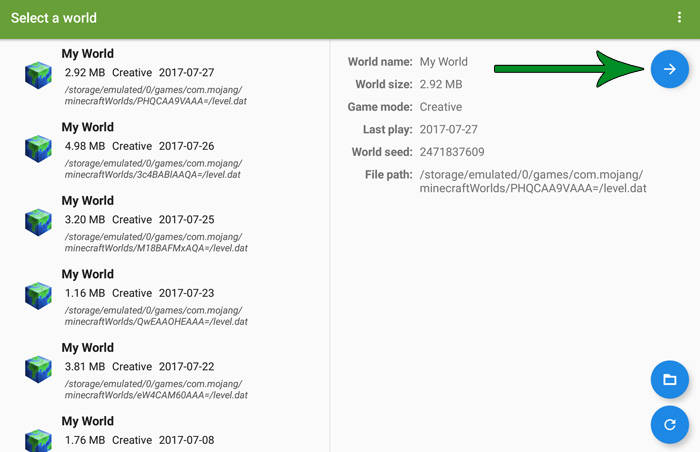700x452 pixels.
Task: Click the World size: label
Action: tap(384, 84)
